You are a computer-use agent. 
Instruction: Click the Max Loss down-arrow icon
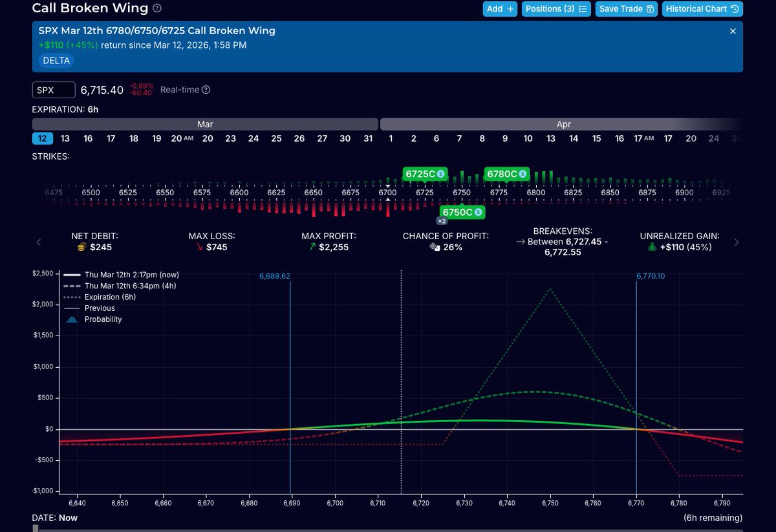(x=199, y=247)
